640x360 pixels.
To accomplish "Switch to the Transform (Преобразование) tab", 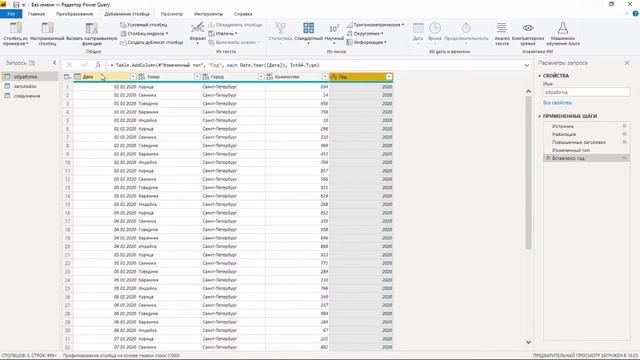I will pos(74,14).
